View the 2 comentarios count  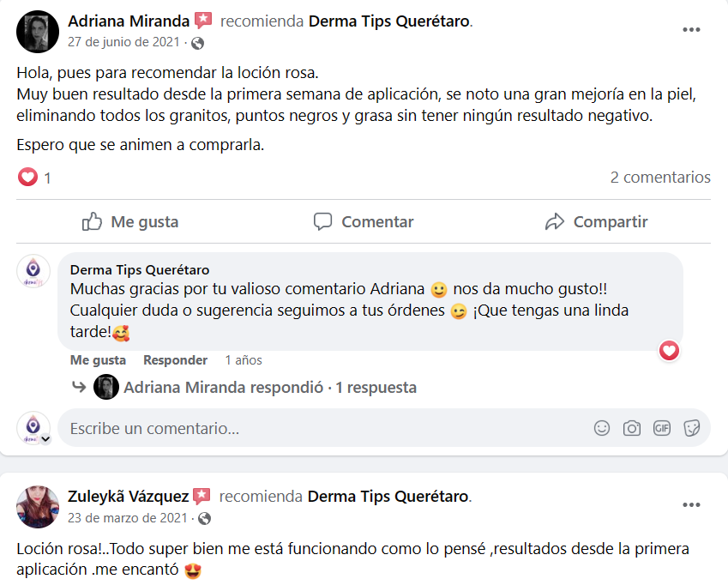(659, 178)
